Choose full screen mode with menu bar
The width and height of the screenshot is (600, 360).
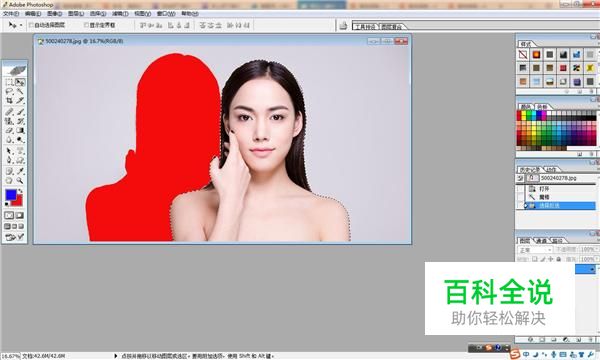pyautogui.click(x=14, y=226)
